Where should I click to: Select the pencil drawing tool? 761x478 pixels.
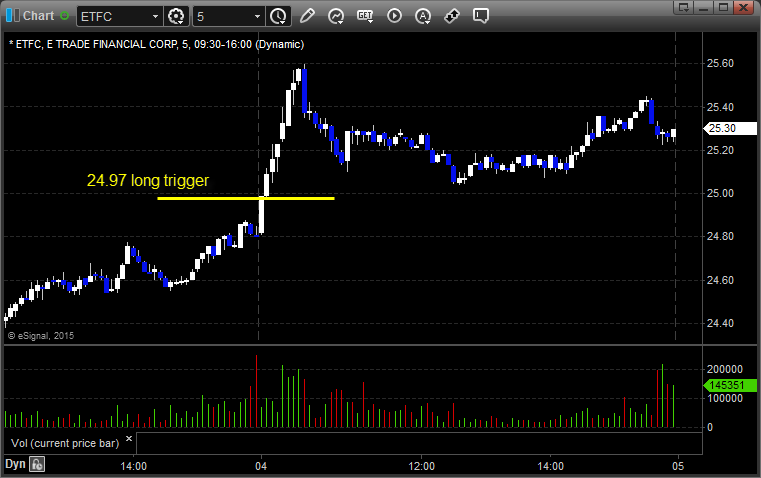307,16
